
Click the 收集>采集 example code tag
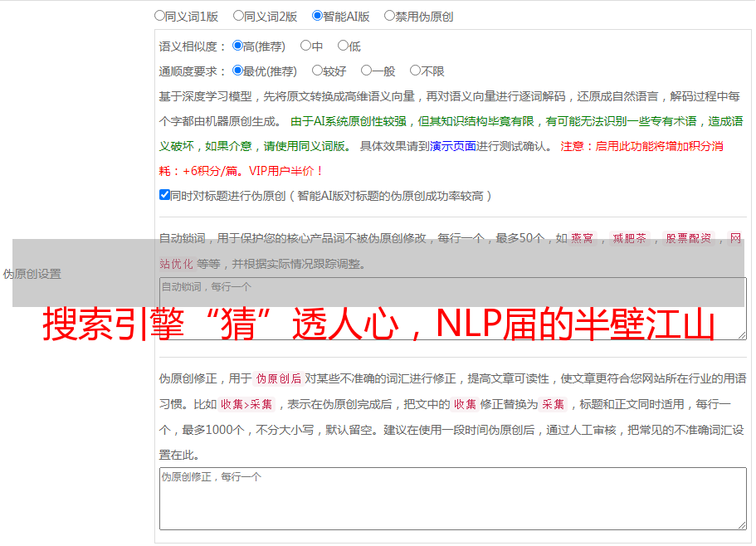click(x=246, y=404)
